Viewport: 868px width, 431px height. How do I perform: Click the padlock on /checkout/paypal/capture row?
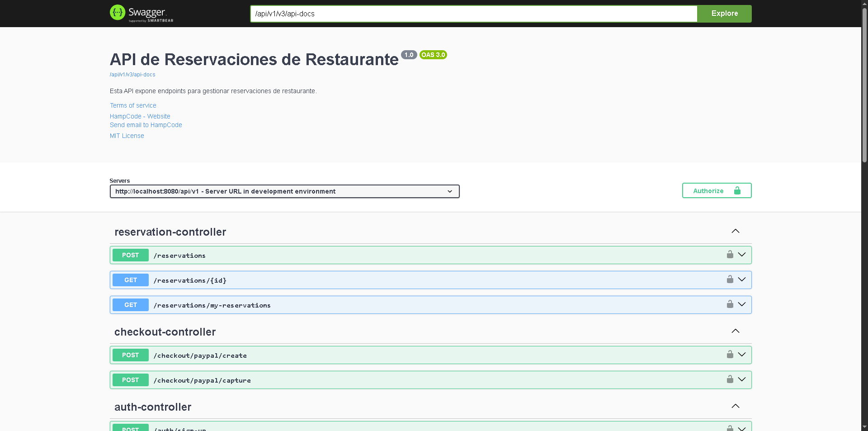pos(729,379)
